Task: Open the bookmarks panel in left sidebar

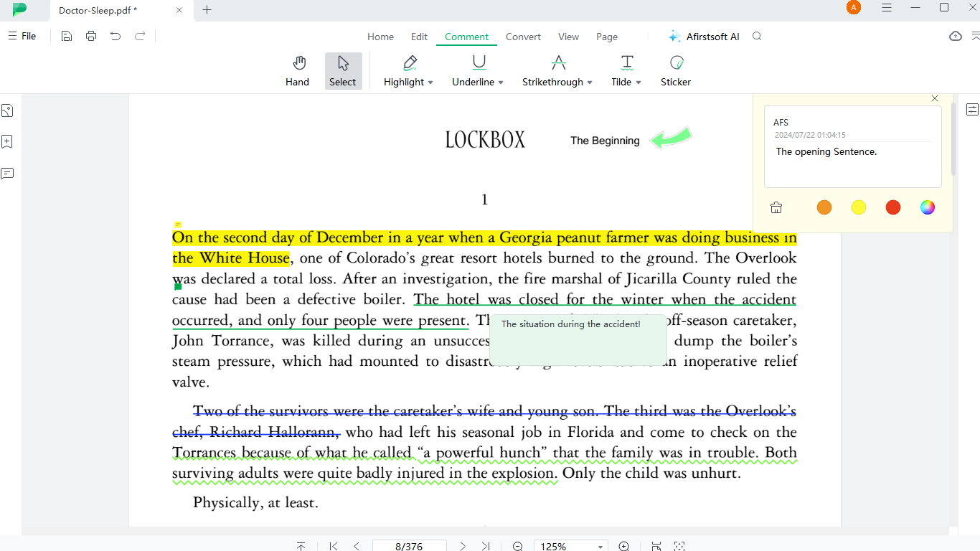Action: click(x=7, y=142)
